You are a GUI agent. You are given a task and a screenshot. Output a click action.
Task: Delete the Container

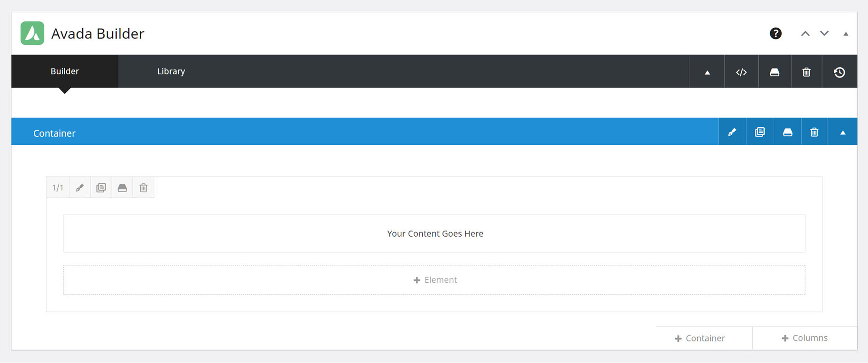(815, 132)
